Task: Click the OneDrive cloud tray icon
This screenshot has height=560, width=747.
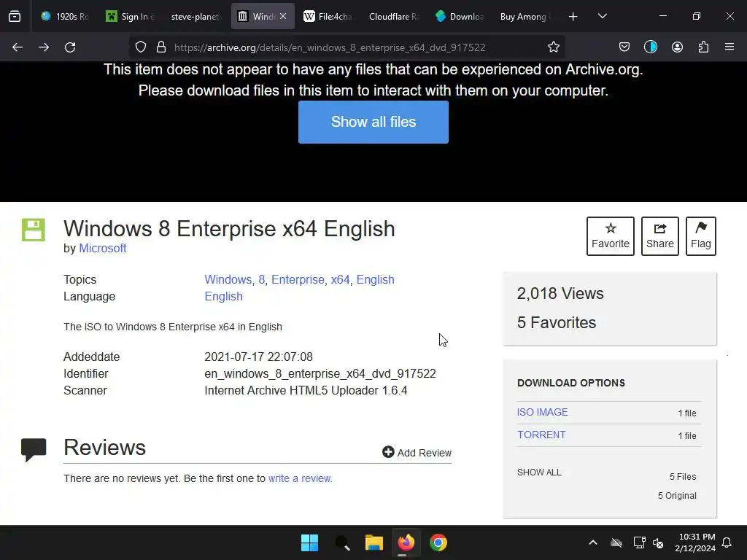Action: [x=616, y=542]
